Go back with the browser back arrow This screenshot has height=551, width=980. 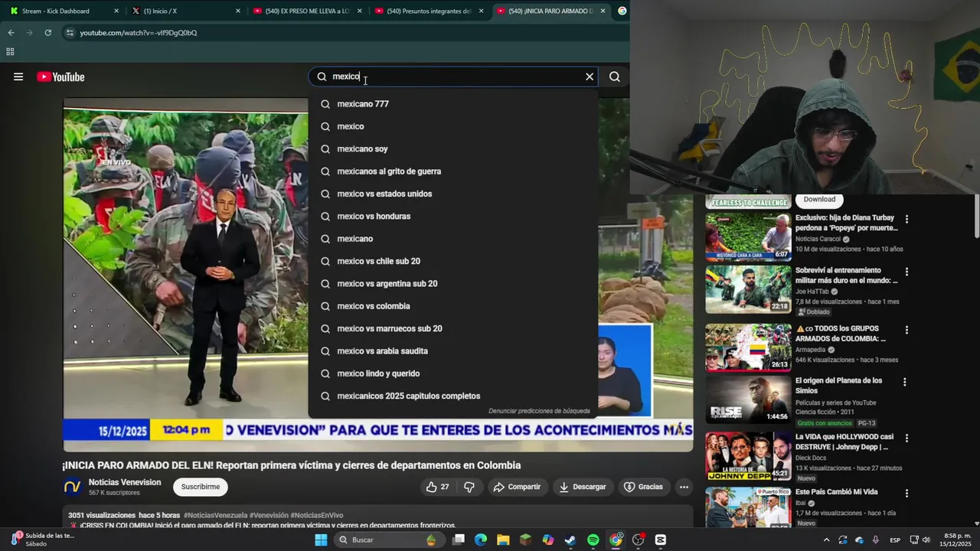pyautogui.click(x=11, y=33)
